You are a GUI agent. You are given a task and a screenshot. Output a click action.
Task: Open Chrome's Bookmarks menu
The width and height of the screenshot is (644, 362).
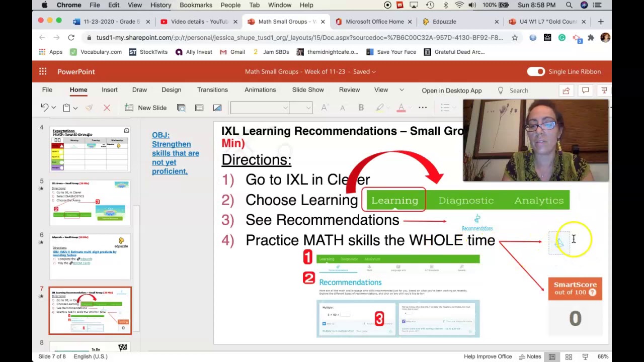[196, 5]
